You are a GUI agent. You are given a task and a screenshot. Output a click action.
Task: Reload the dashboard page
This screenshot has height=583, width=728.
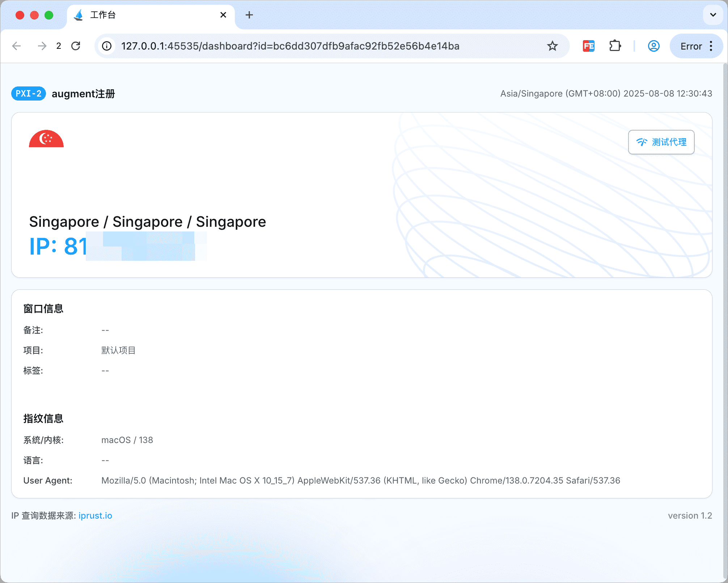click(76, 46)
